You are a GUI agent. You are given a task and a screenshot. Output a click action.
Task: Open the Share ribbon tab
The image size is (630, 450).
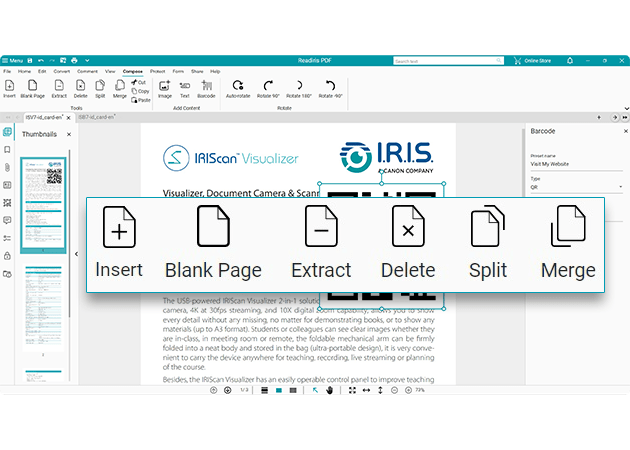[197, 72]
